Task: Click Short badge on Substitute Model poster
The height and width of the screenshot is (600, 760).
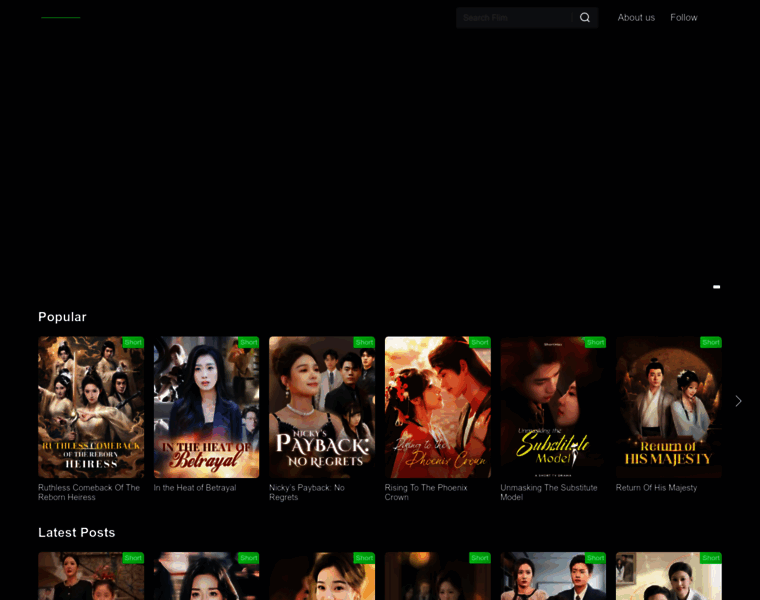Action: coord(595,342)
